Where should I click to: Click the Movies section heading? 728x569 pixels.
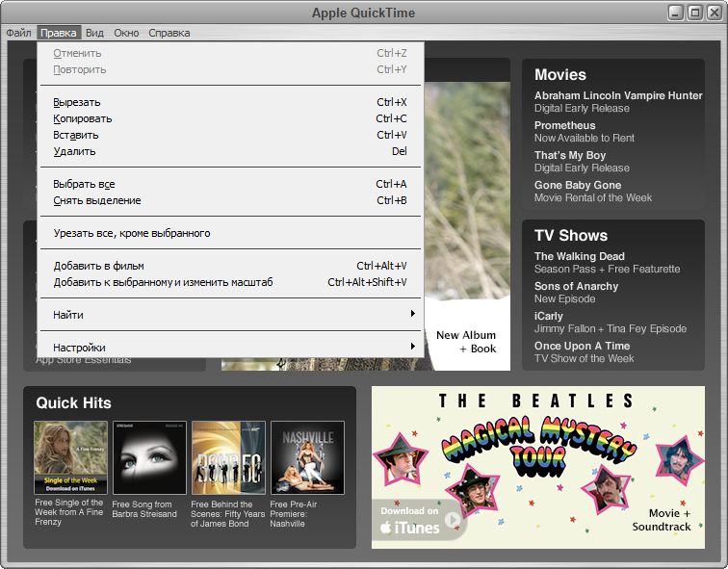pos(559,75)
